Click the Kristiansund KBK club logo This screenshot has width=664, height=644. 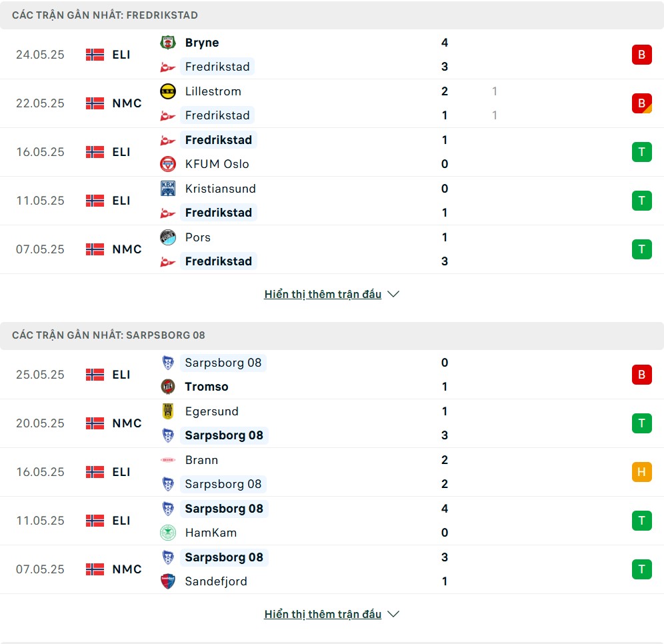[168, 189]
